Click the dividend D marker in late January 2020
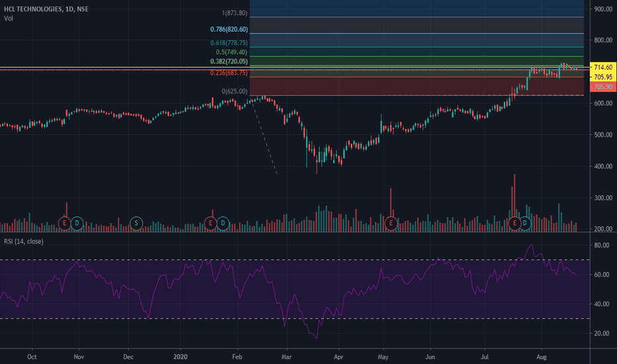Viewport: 617px width, 364px height. pyautogui.click(x=223, y=223)
